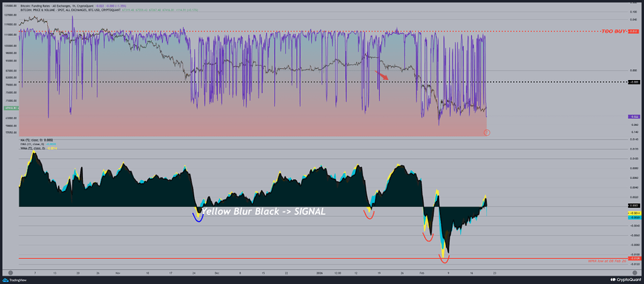Select the red arc left of 2026 dip
This screenshot has width=644, height=284.
click(x=369, y=216)
